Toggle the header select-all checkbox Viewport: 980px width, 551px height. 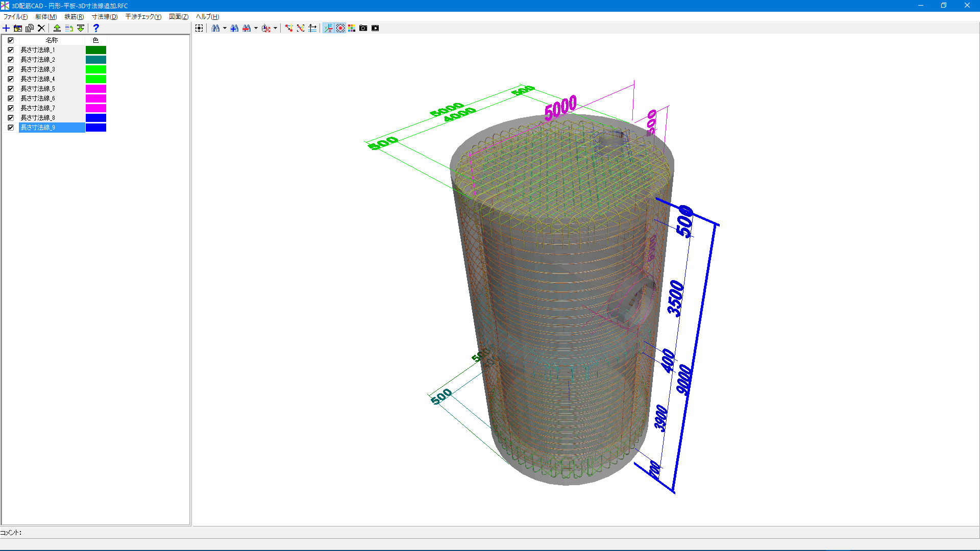click(11, 40)
